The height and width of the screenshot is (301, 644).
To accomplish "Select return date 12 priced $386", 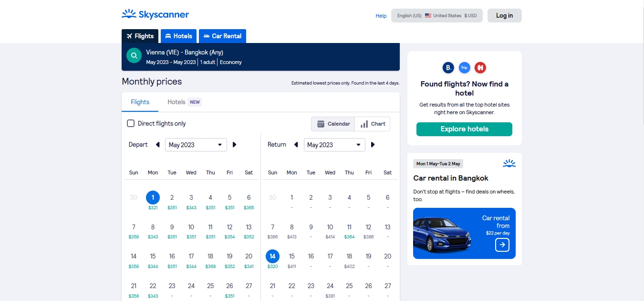I will tap(368, 231).
